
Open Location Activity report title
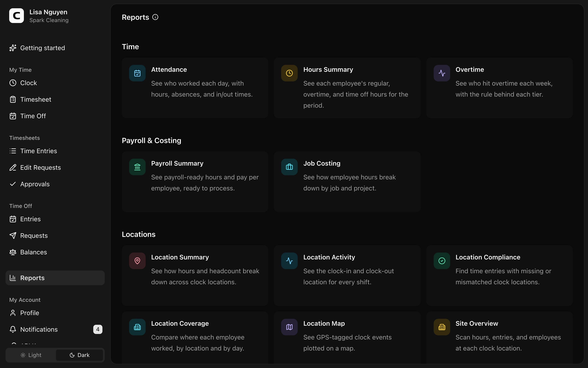click(x=329, y=257)
